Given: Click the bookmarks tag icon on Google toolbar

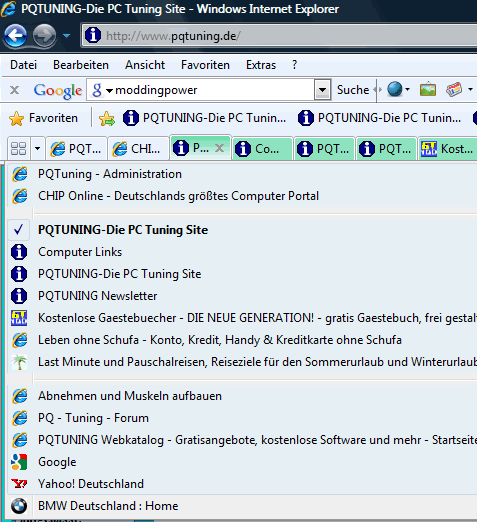Looking at the screenshot, I should point(454,89).
